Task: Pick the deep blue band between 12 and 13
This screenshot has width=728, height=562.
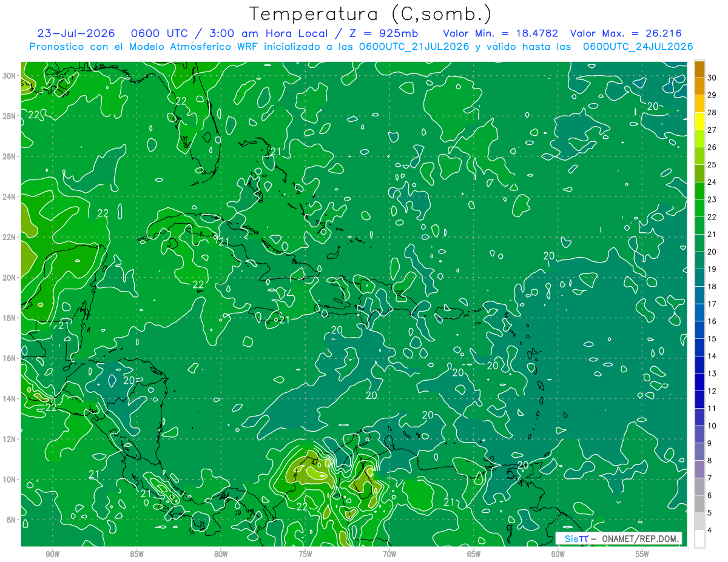Action: (699, 383)
